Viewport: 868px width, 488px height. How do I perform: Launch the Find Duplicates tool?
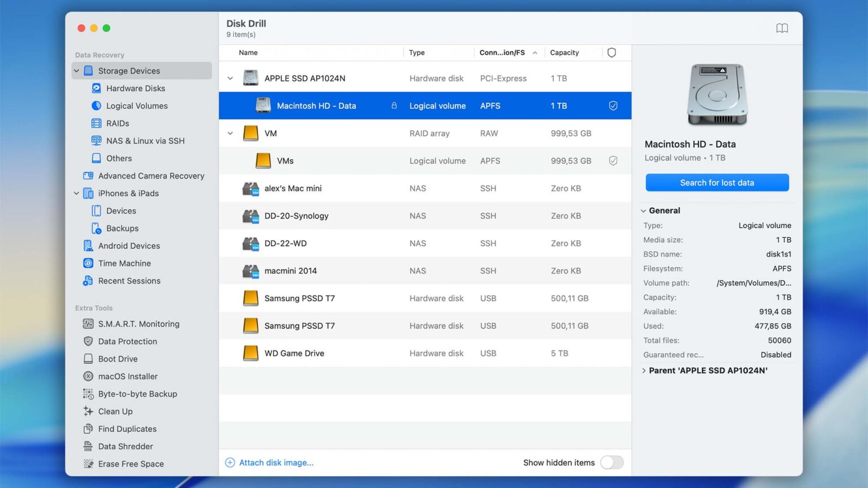click(x=127, y=429)
